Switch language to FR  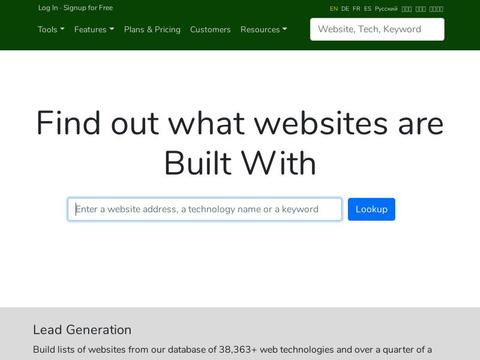[356, 9]
